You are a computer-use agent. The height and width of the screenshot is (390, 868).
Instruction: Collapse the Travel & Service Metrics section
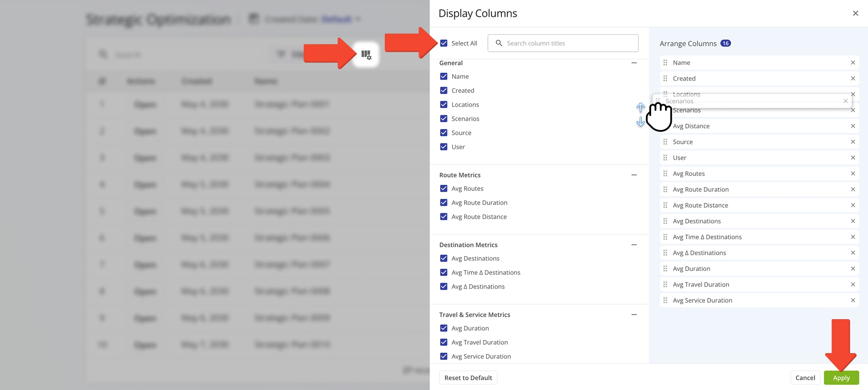click(634, 315)
